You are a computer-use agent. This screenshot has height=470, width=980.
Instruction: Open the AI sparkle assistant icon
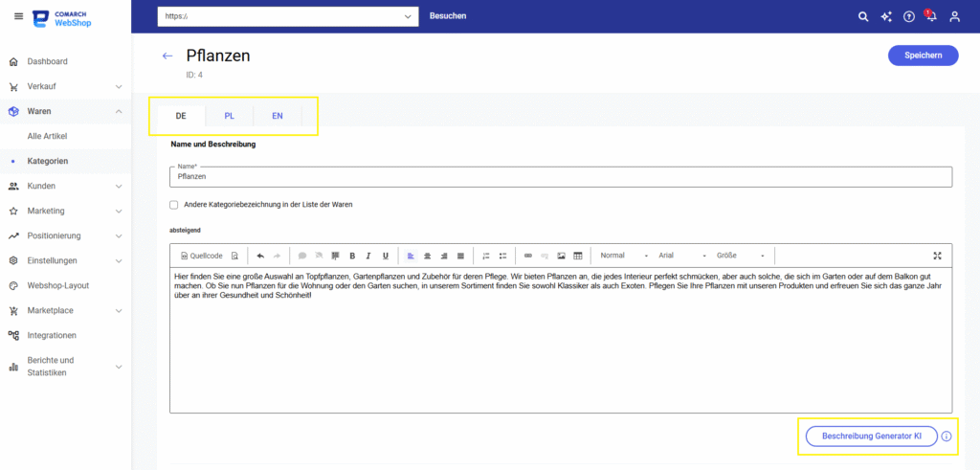(x=885, y=17)
